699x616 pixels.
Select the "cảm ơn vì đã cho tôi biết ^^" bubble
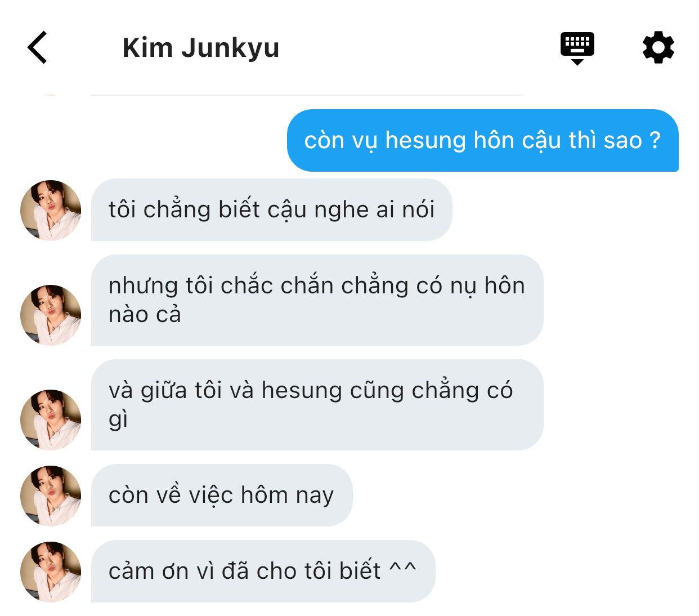click(x=263, y=572)
